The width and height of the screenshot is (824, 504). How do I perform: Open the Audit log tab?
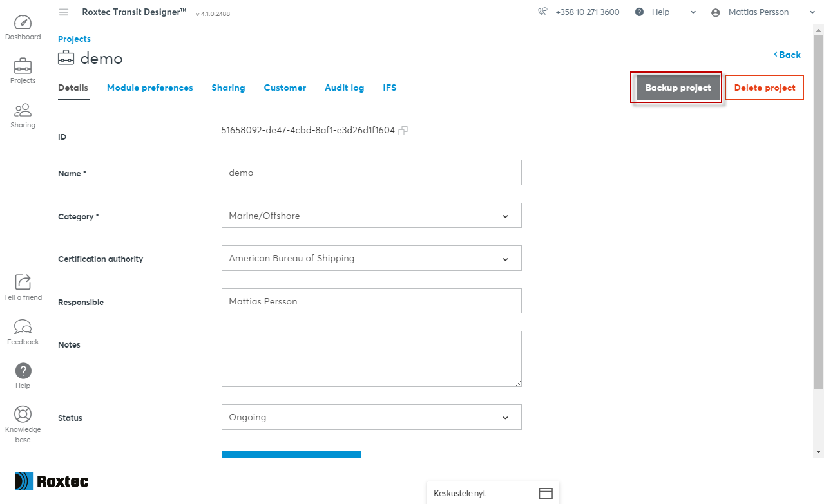tap(344, 88)
